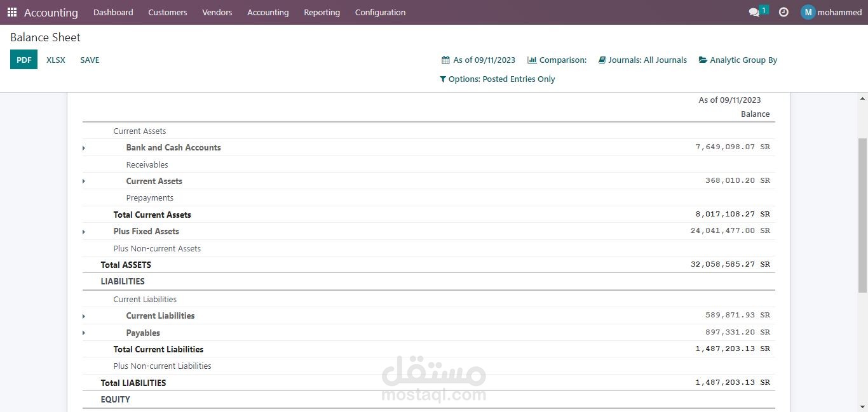
Task: Click the scrollbar up arrow
Action: click(863, 98)
